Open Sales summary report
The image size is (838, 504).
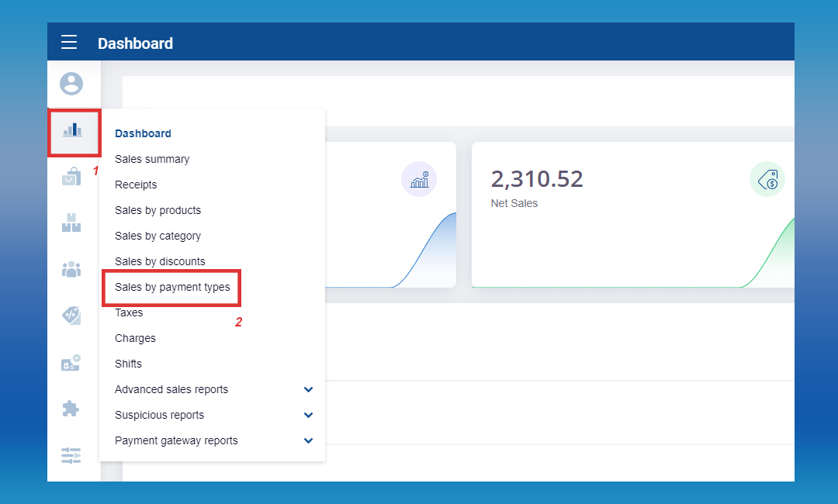[152, 159]
